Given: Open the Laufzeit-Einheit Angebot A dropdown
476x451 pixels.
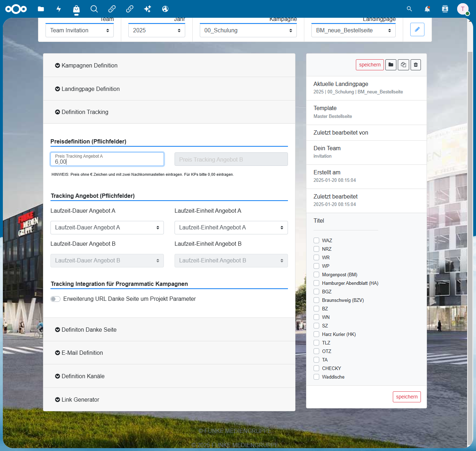Looking at the screenshot, I should (231, 228).
